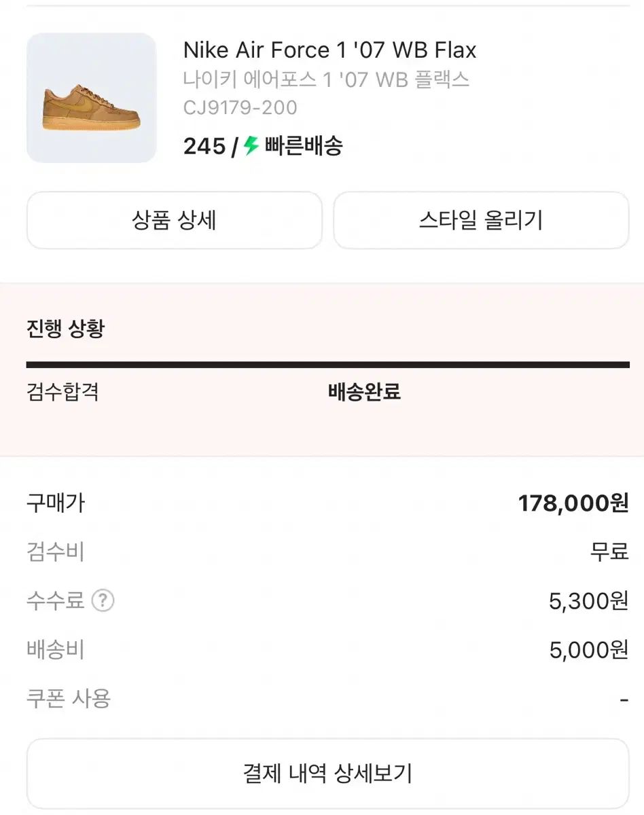Click the 빠른배송 delivery label
644x815 pixels.
click(304, 146)
